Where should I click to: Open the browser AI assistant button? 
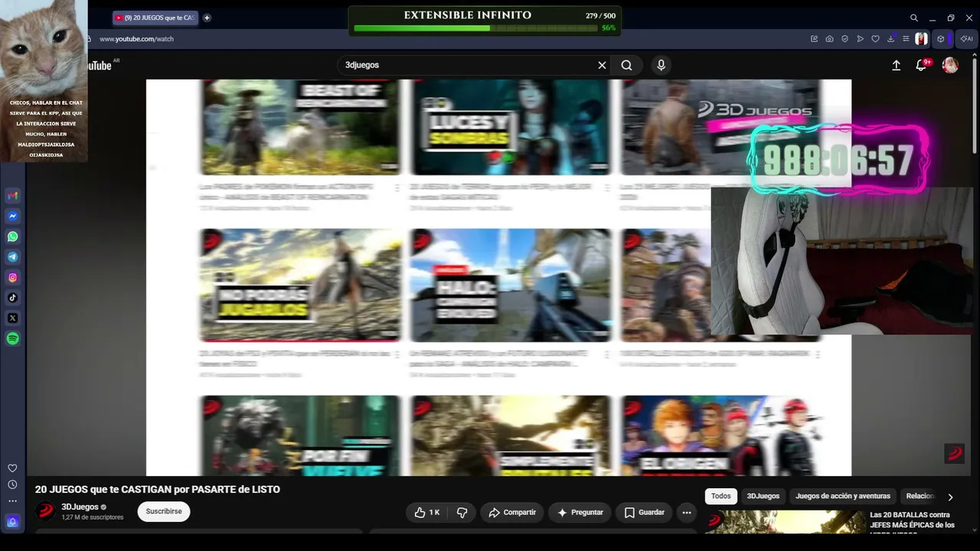coord(966,39)
